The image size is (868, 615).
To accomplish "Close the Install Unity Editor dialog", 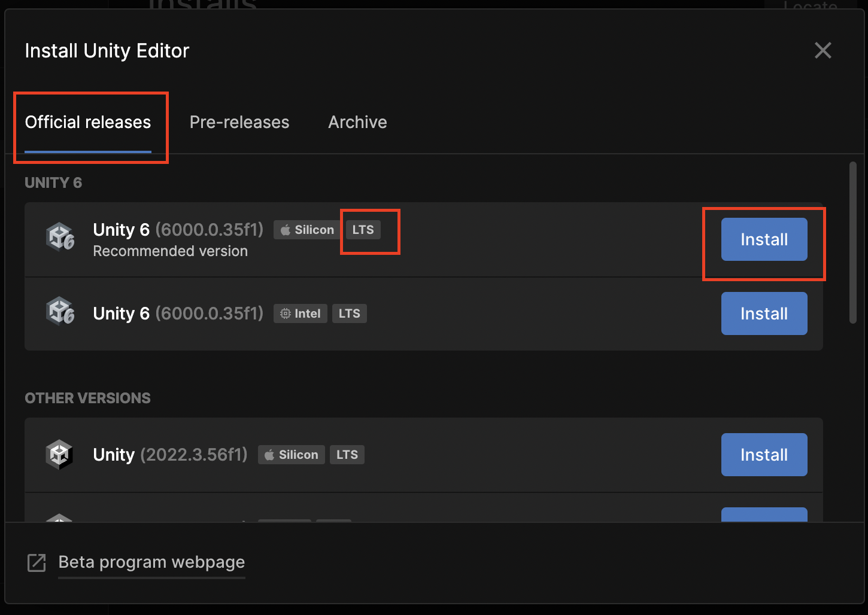I will 823,50.
